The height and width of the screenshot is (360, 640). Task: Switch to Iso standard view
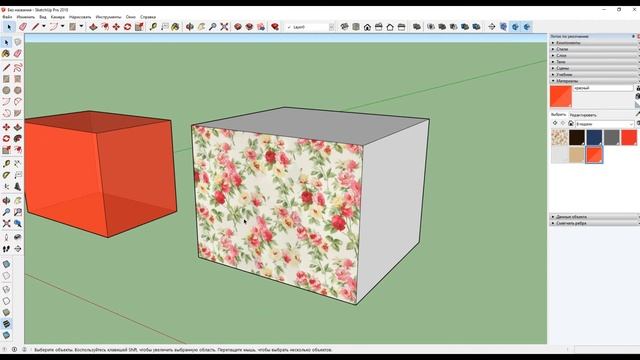click(x=344, y=27)
